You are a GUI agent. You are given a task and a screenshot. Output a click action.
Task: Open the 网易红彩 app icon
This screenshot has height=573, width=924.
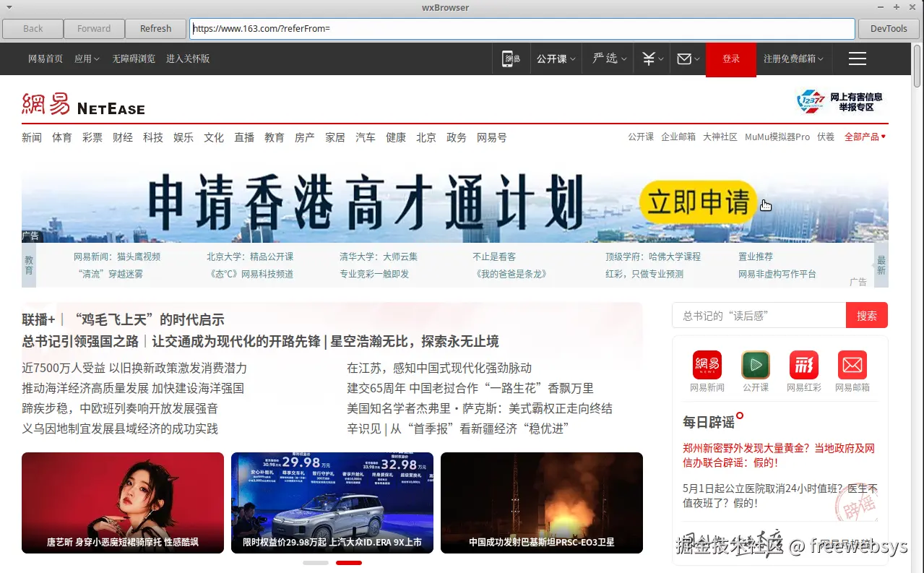[804, 365]
